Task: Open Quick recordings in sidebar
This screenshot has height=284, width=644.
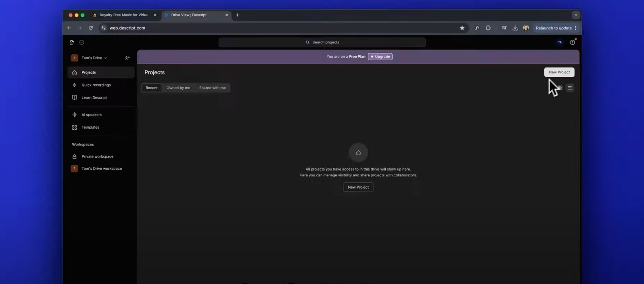Action: 101,85
